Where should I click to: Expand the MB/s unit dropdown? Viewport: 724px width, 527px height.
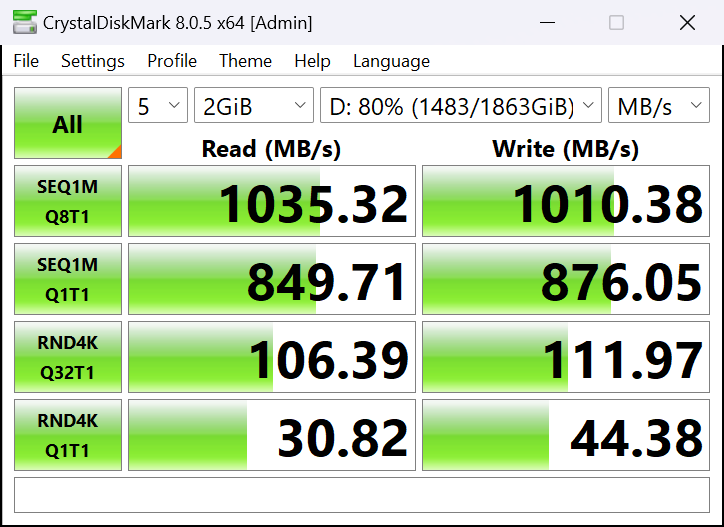pos(659,105)
